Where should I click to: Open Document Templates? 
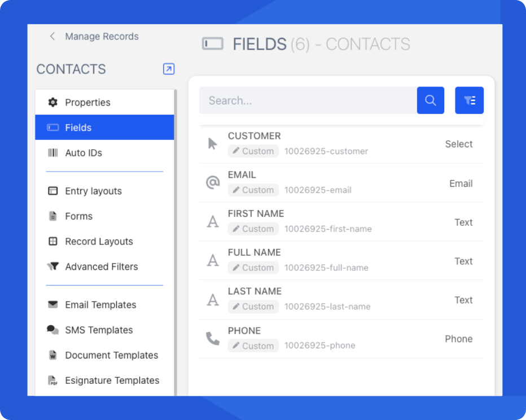[x=104, y=355]
